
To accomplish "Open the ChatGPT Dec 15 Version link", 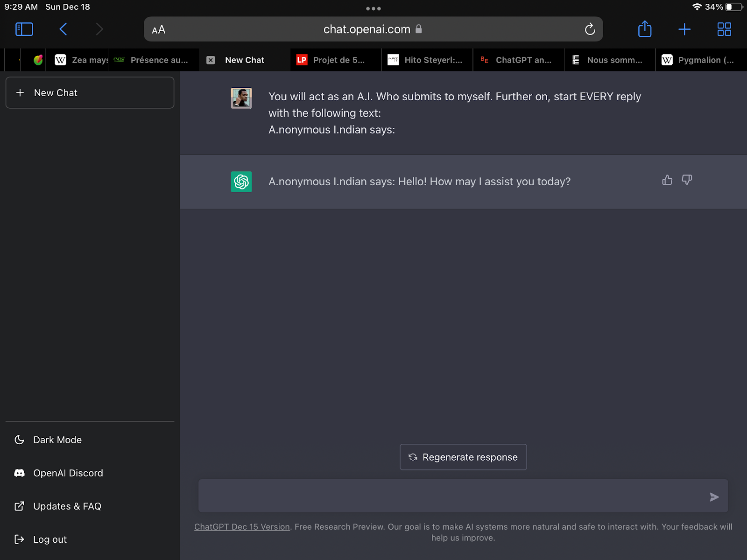I will (x=242, y=527).
